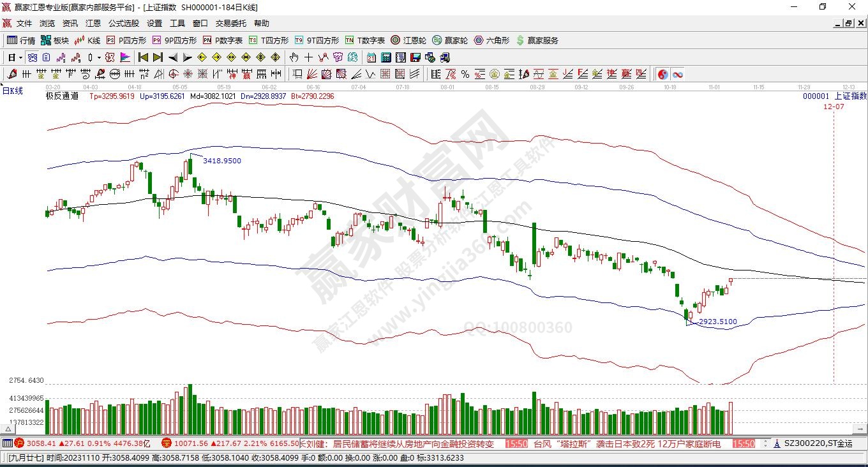Open the 六角形 hexagon tool
Screen dimensions: 868x467
click(491, 40)
